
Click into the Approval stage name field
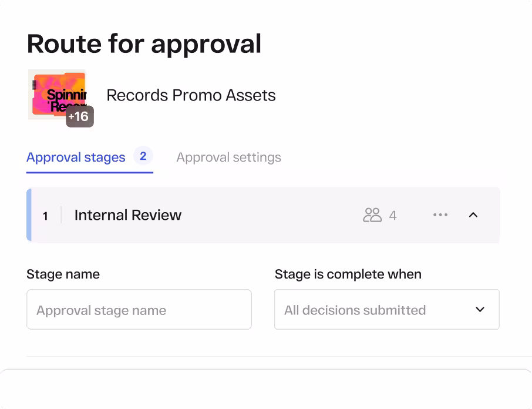pyautogui.click(x=139, y=310)
